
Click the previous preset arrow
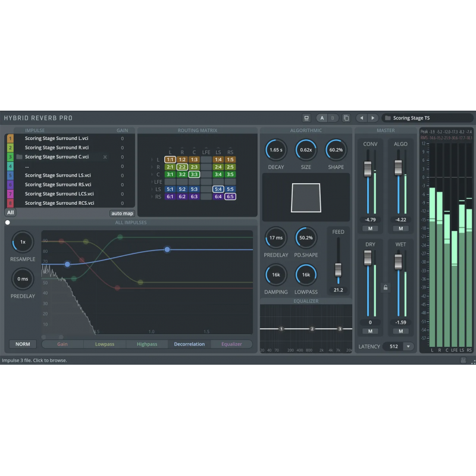tap(362, 118)
